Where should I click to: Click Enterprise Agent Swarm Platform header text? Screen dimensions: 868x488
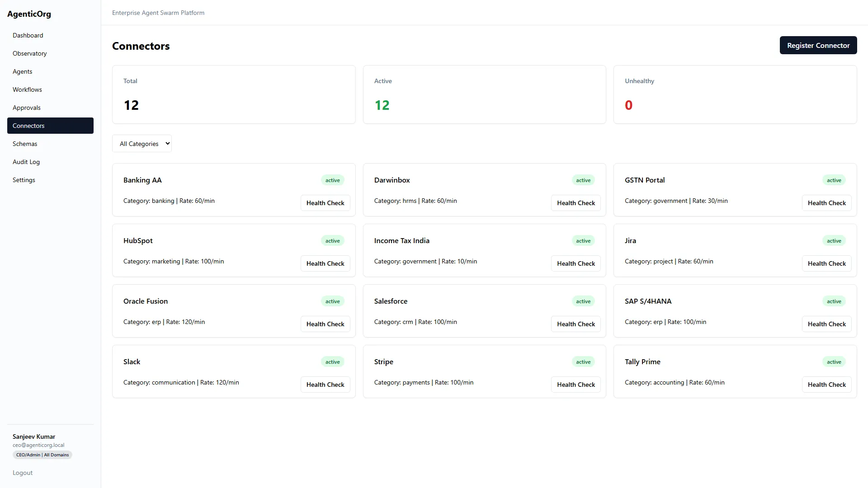click(158, 13)
